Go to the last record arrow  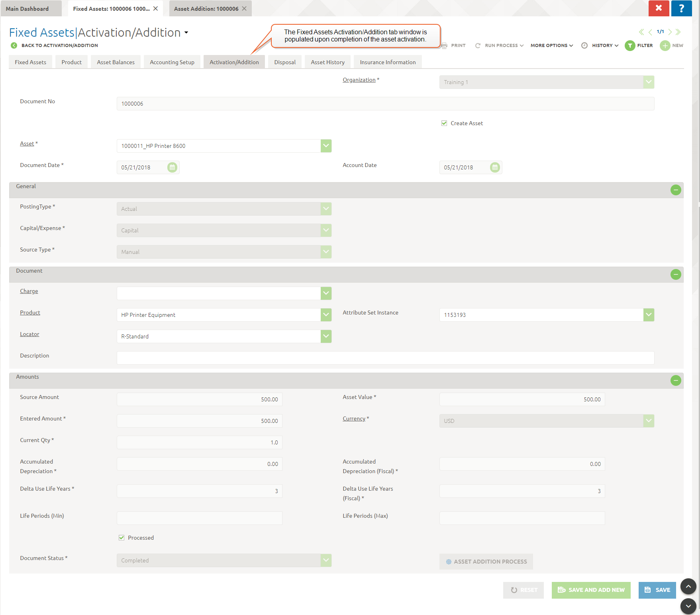point(678,32)
